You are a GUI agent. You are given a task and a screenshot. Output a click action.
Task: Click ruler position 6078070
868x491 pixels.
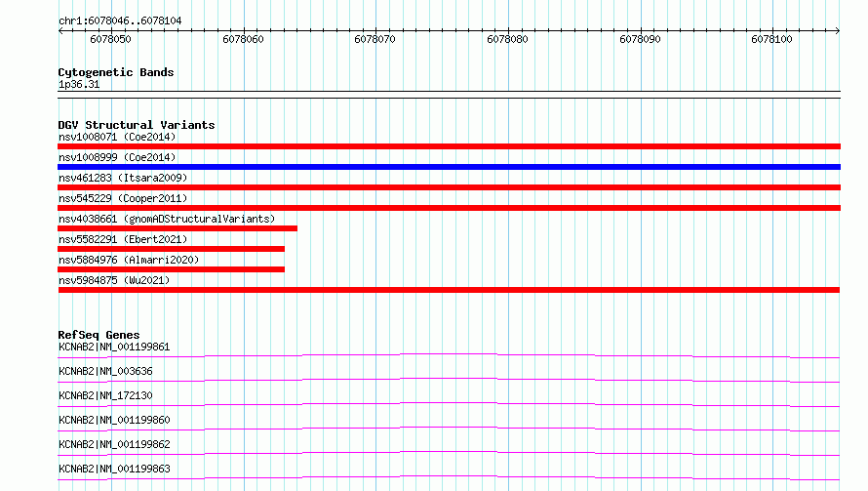(x=375, y=39)
